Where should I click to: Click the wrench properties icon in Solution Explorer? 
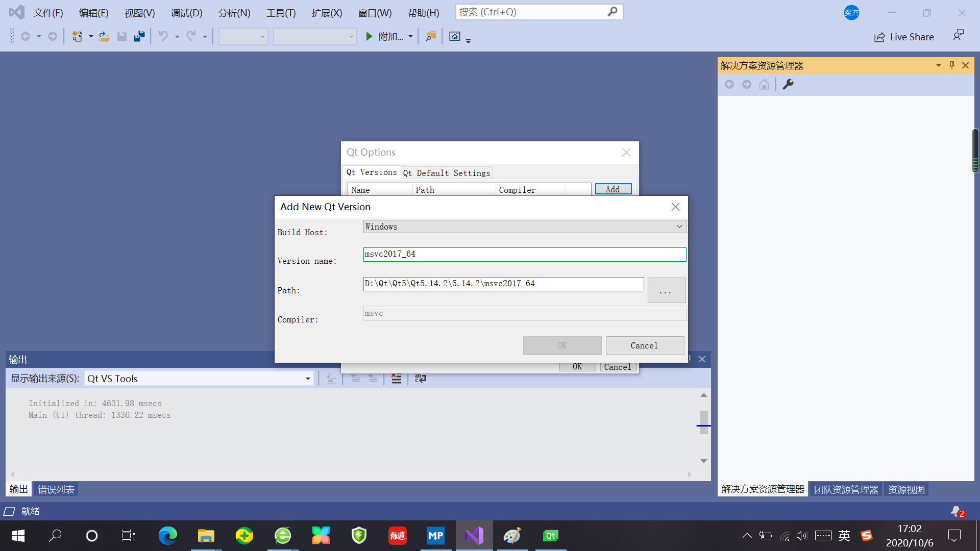click(x=788, y=84)
